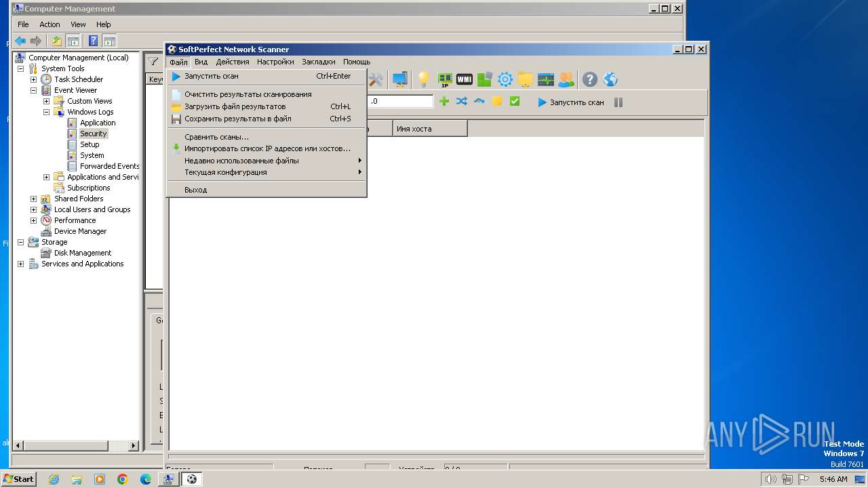This screenshot has height=488, width=868.
Task: Click the Forward arrow in Computer Management
Action: 36,41
